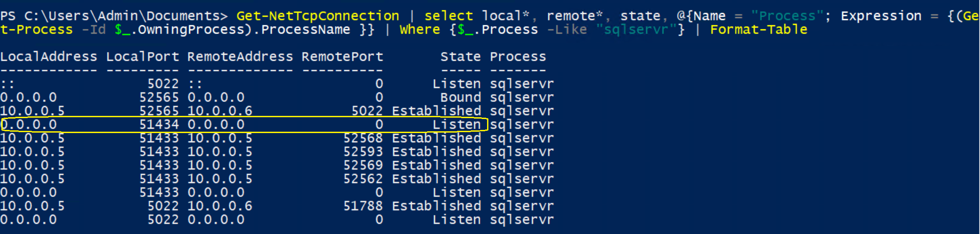This screenshot has width=980, height=234.
Task: Click the Process column header
Action: coord(518,57)
